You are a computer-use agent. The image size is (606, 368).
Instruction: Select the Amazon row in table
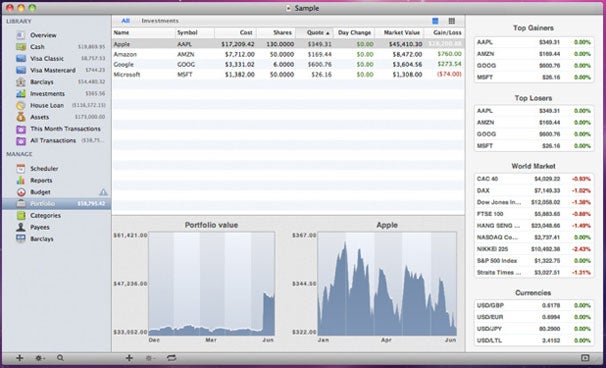288,54
